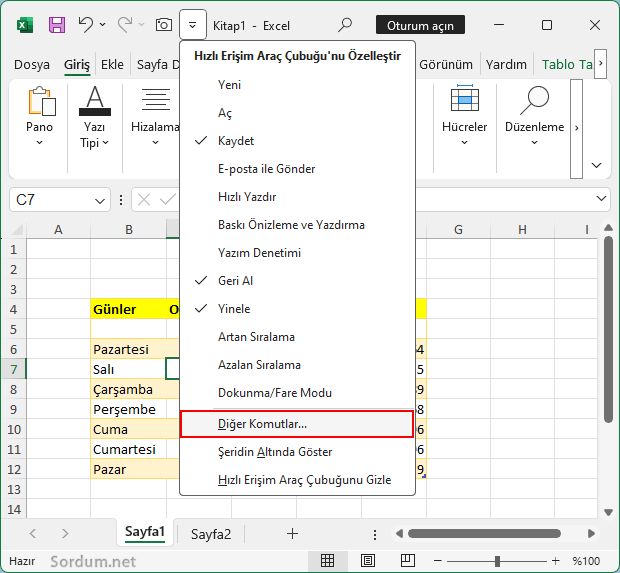Viewport: 620px width, 573px height.
Task: Click zoom in plus icon
Action: click(556, 561)
